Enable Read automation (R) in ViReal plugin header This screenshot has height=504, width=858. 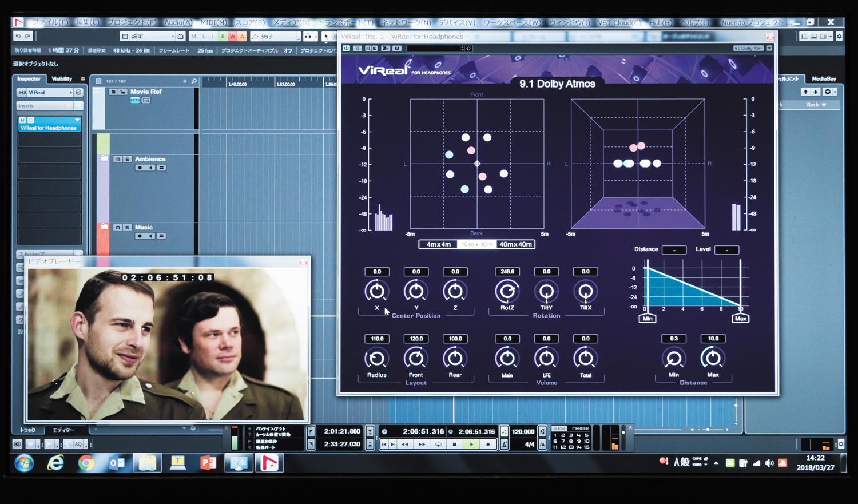[x=368, y=49]
